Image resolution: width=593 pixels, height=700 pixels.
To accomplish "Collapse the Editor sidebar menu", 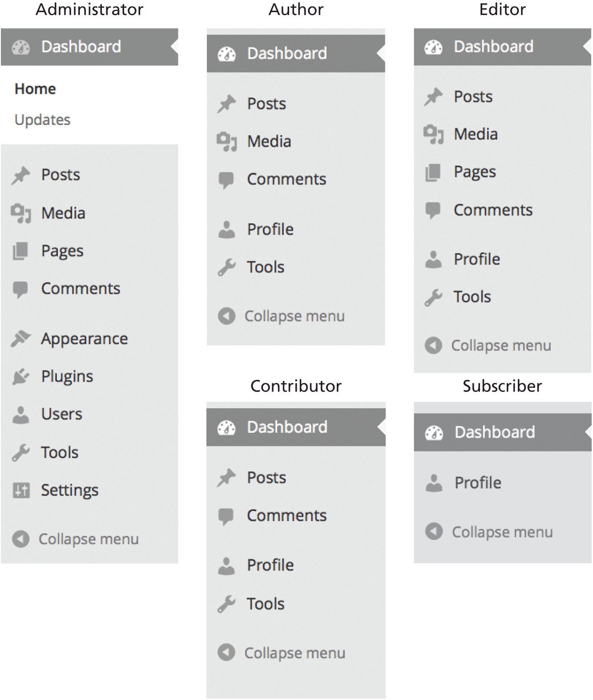I will tap(500, 346).
